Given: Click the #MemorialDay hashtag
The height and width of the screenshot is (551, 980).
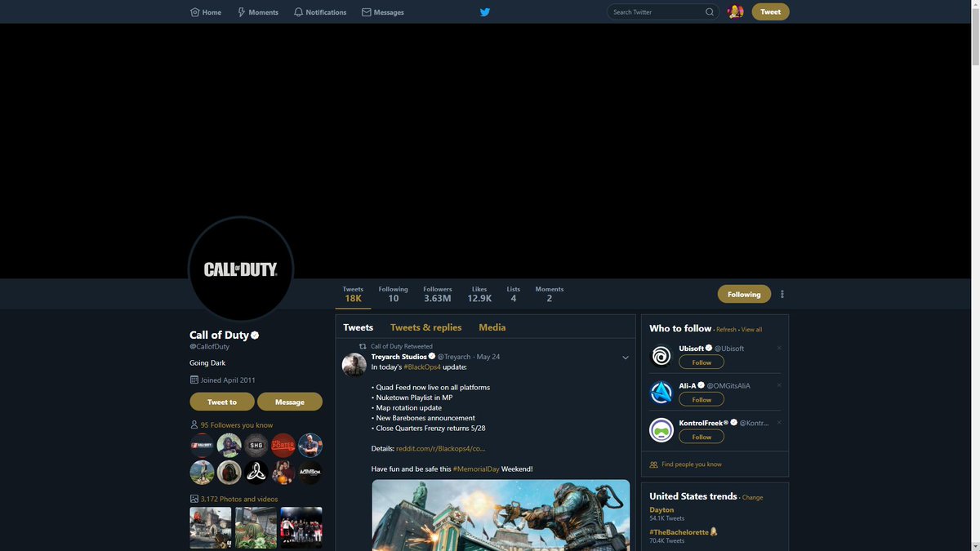Looking at the screenshot, I should (476, 469).
